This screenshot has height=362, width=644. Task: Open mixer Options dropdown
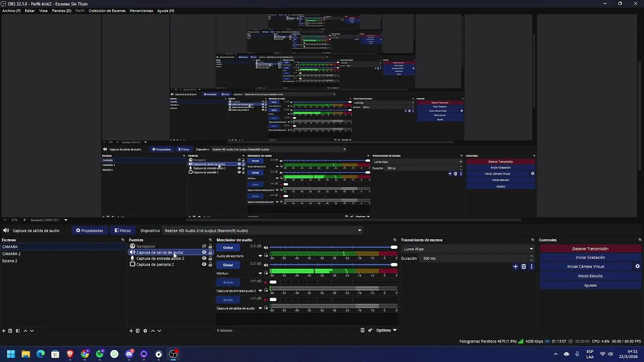[386, 330]
